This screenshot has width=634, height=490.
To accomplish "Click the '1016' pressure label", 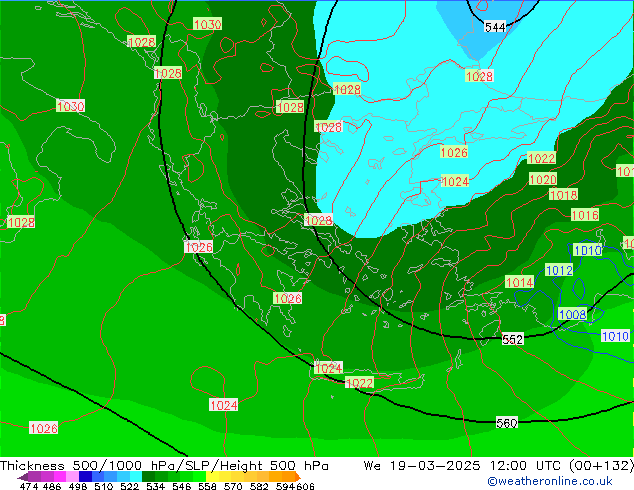I will pos(585,215).
